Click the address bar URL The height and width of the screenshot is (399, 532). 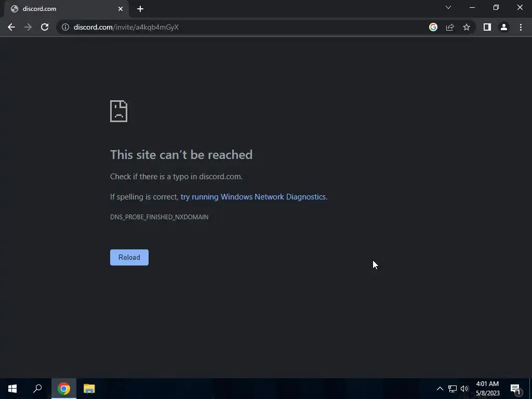click(126, 27)
